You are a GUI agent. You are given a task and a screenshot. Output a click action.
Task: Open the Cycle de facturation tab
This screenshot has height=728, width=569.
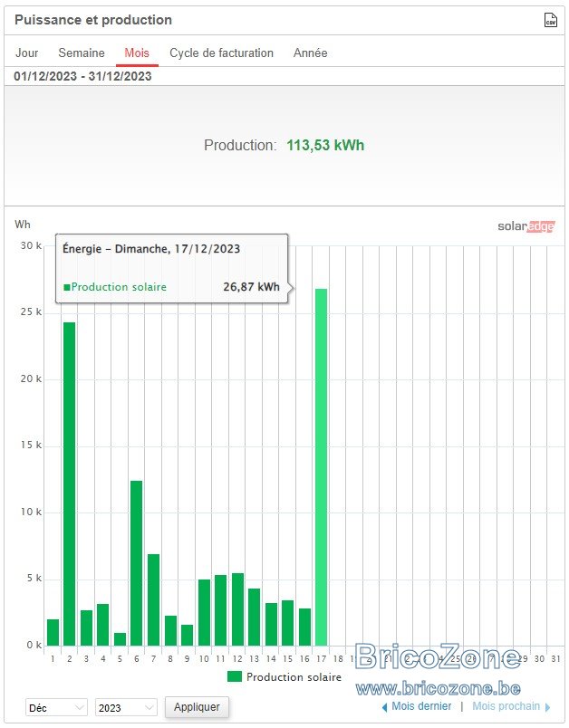tap(221, 53)
